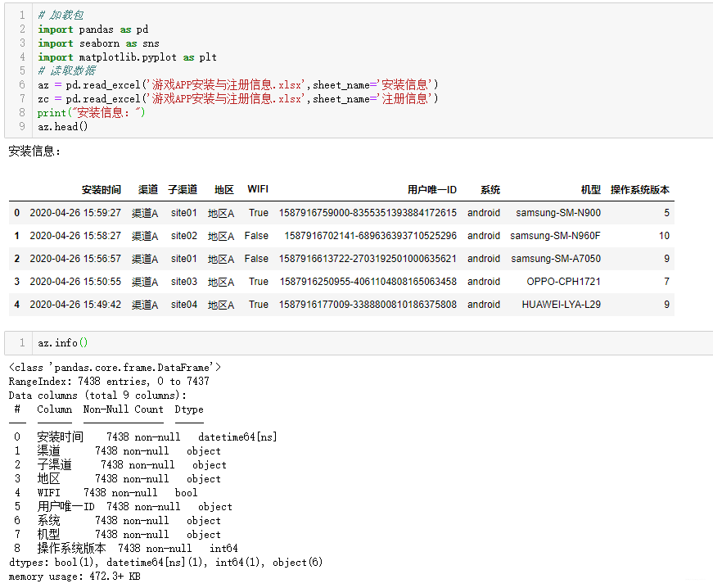This screenshot has width=713, height=588.
Task: Select cell 2020-04-26 15:50:55
Action: click(x=75, y=282)
